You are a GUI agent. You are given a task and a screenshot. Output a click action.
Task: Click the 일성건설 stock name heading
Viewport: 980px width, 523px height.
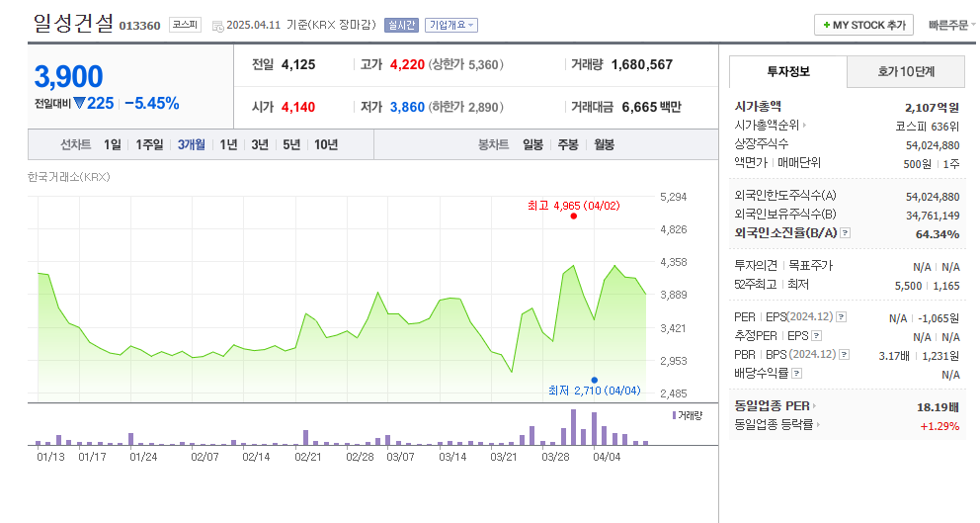tap(73, 23)
